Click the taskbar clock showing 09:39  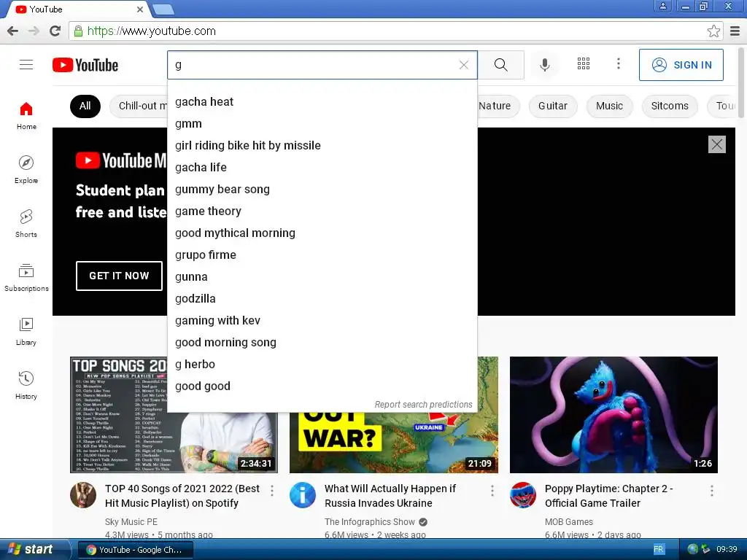727,550
